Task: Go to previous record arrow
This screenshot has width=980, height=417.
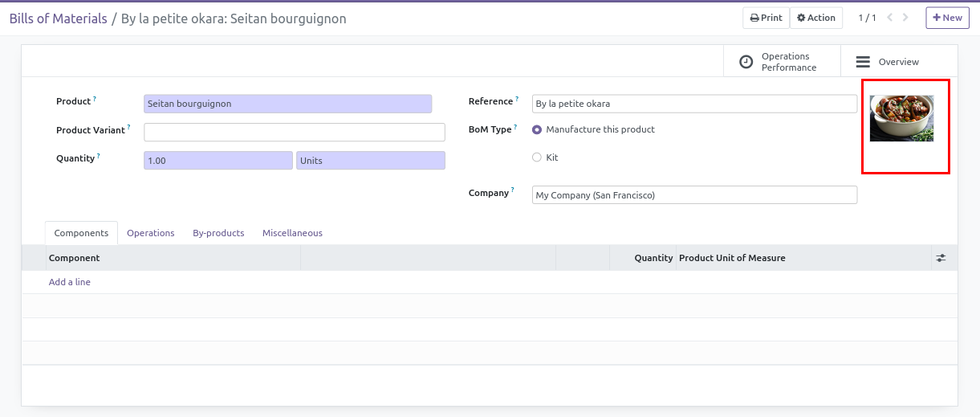Action: pyautogui.click(x=890, y=18)
